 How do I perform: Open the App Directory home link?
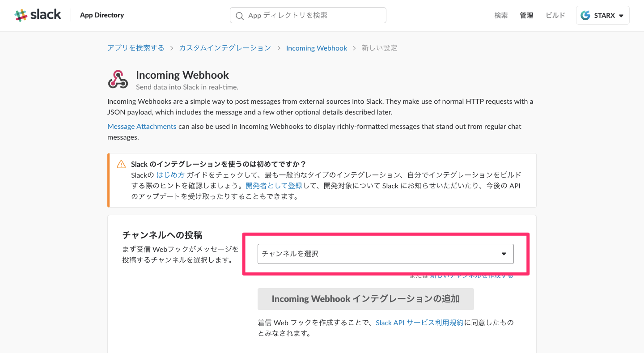[102, 15]
